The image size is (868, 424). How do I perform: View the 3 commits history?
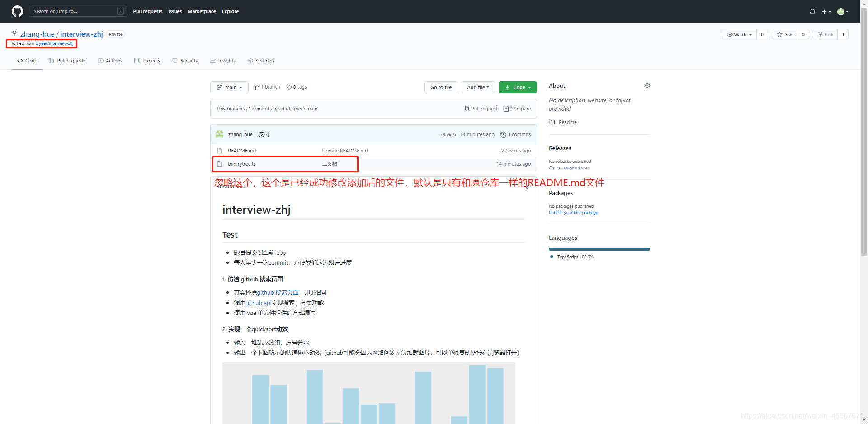tap(516, 134)
